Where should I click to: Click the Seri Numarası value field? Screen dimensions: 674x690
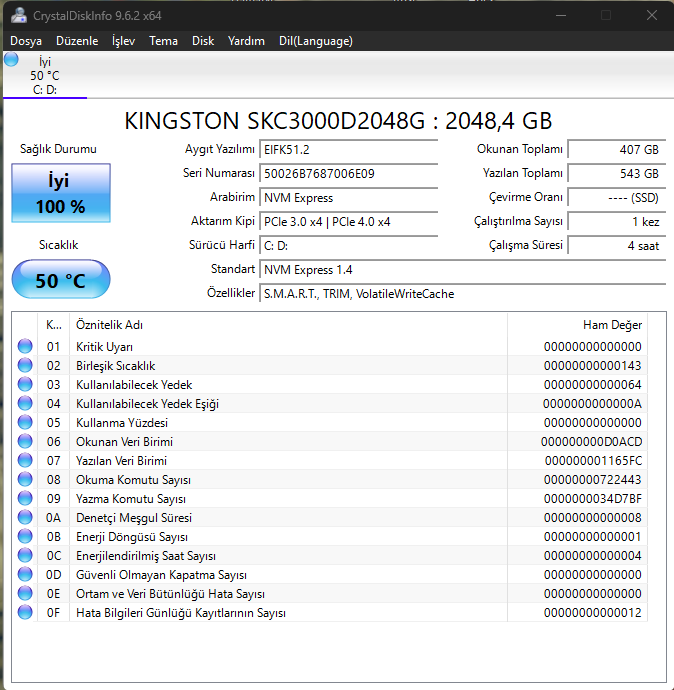[x=348, y=173]
